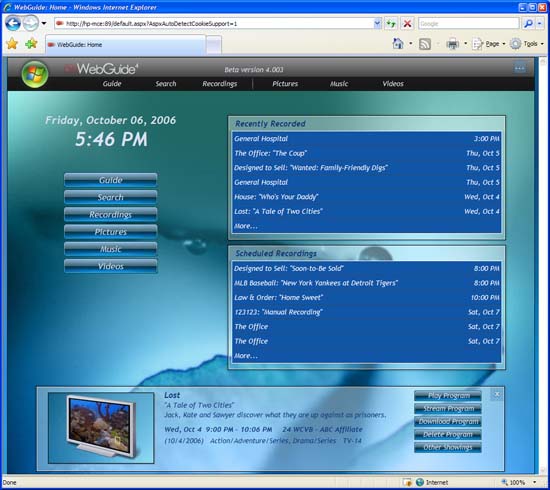Screen dimensions: 550x490
Task: Click the Internet security zone icon
Action: tap(420, 482)
